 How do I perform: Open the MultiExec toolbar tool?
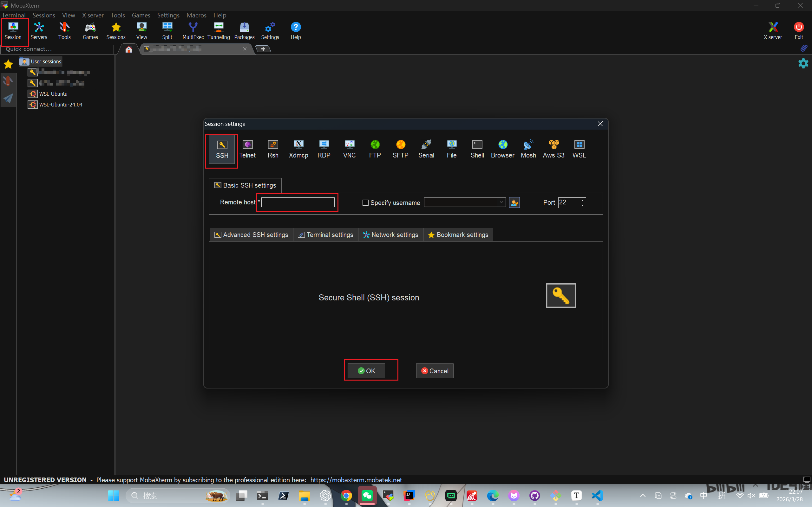(x=193, y=30)
